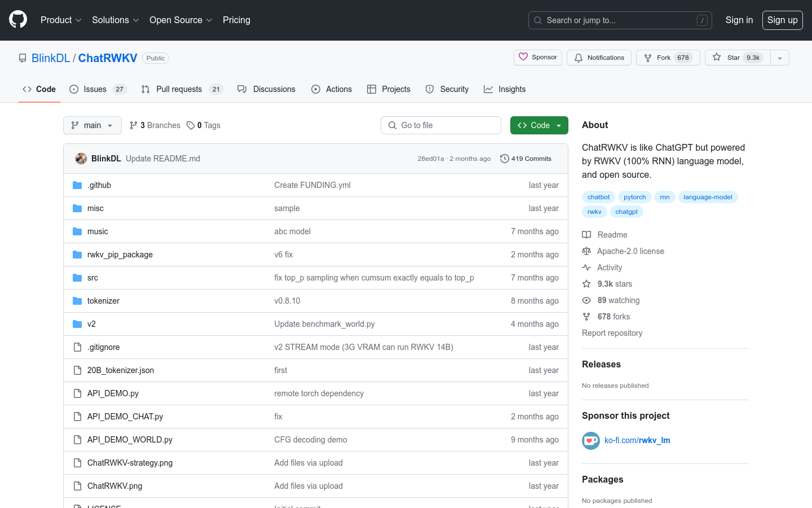Open the star lists dropdown arrow
The image size is (812, 508).
tap(780, 58)
